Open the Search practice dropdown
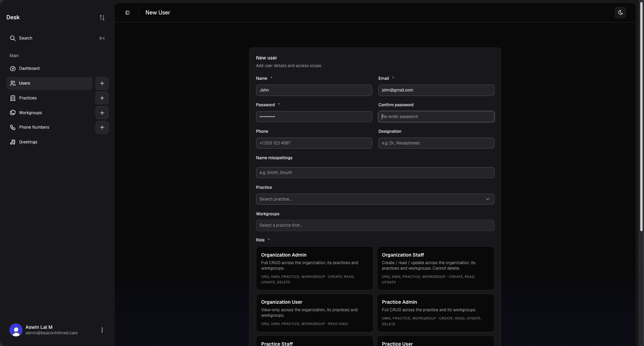644x346 pixels. click(x=375, y=199)
